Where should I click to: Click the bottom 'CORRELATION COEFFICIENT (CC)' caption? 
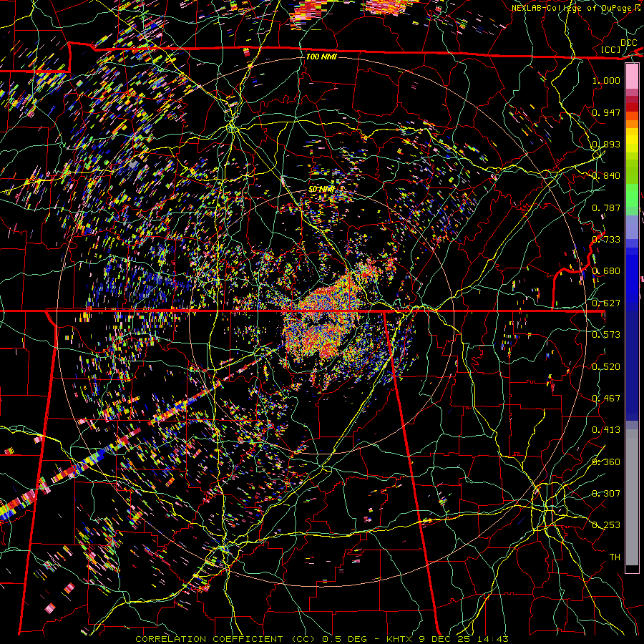[226, 639]
